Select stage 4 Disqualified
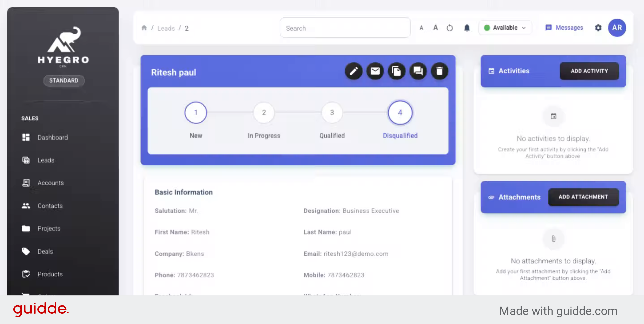644x324 pixels. click(400, 113)
